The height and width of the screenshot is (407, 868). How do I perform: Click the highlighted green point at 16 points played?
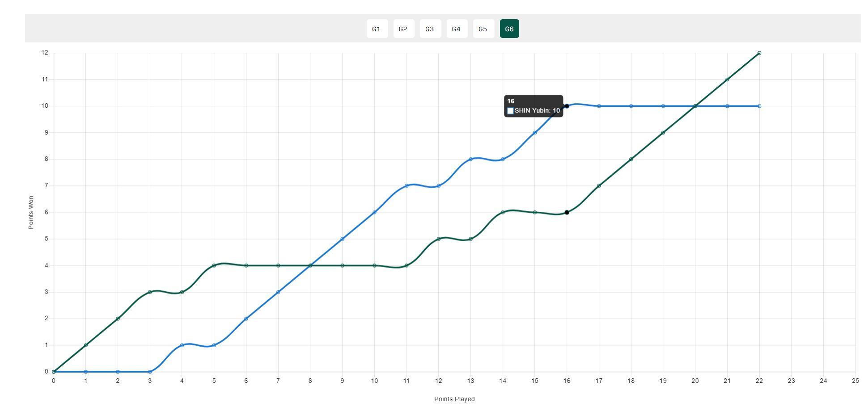click(x=567, y=213)
